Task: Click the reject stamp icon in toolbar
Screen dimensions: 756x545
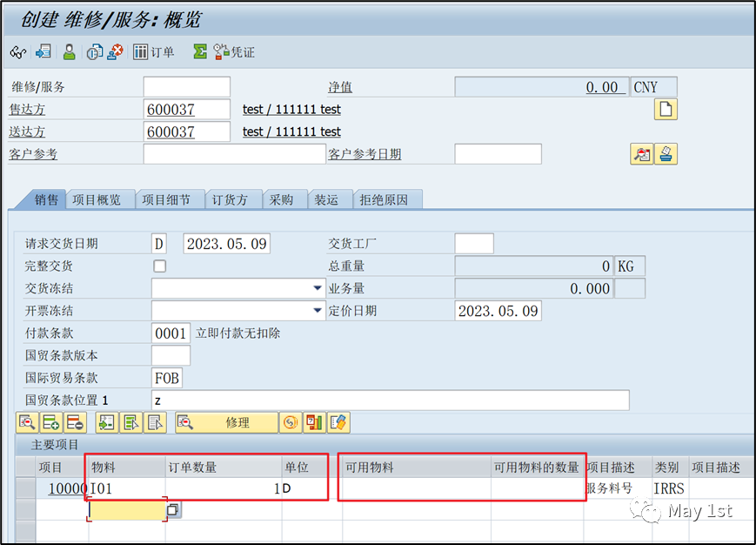Action: (x=114, y=52)
